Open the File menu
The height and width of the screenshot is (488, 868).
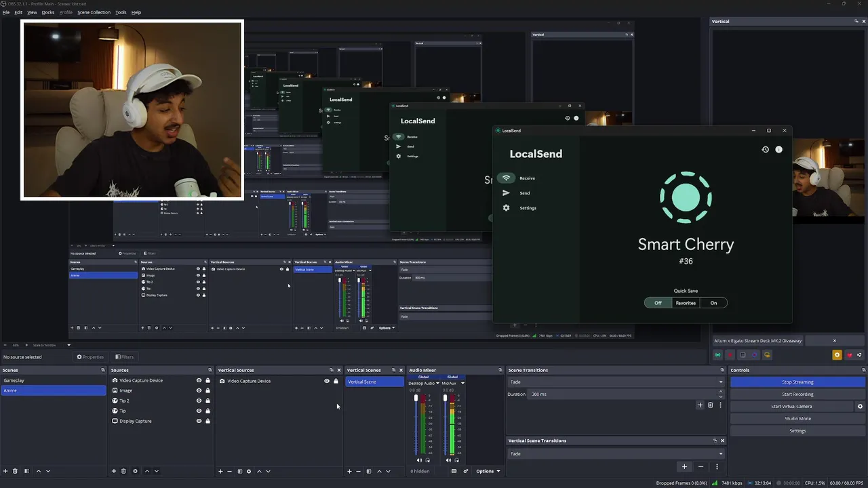click(6, 12)
